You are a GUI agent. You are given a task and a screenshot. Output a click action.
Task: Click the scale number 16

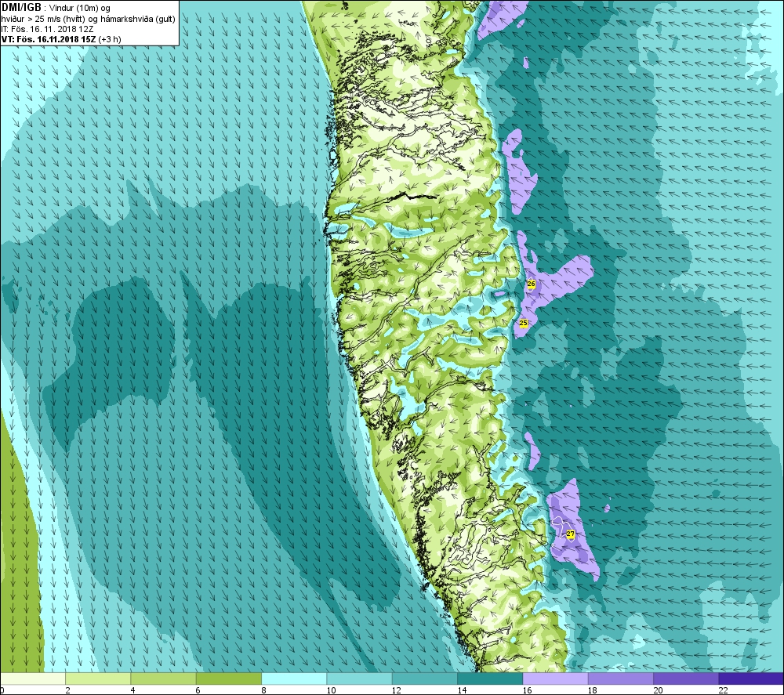click(x=527, y=690)
